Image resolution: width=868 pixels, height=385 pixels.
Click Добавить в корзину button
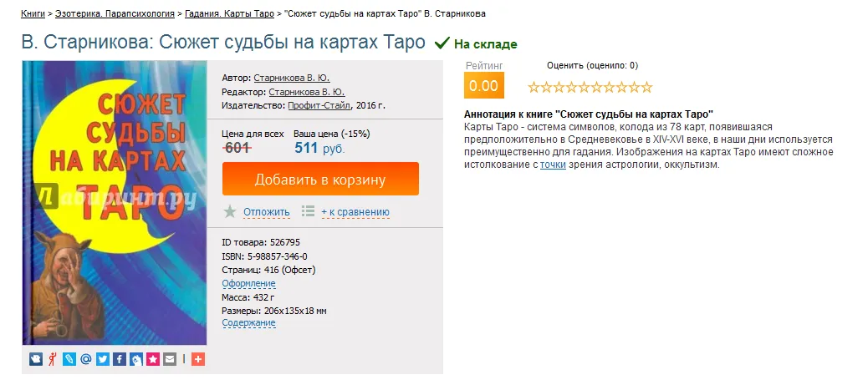pos(320,180)
